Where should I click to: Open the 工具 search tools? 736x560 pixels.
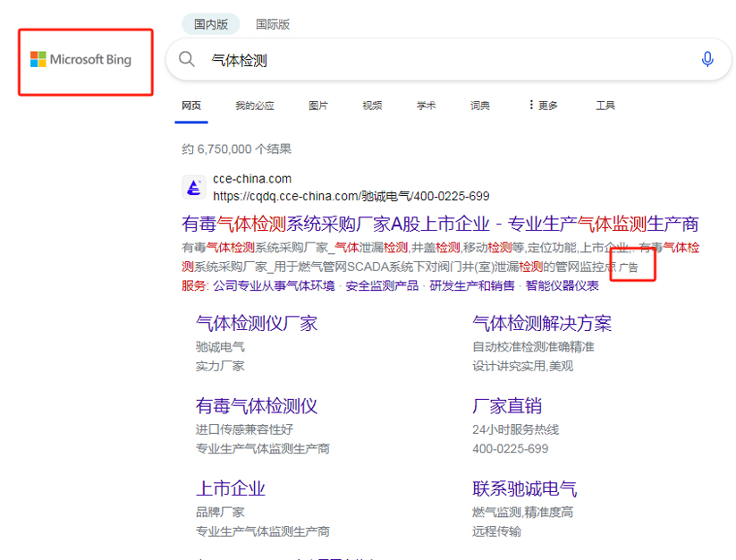click(605, 106)
